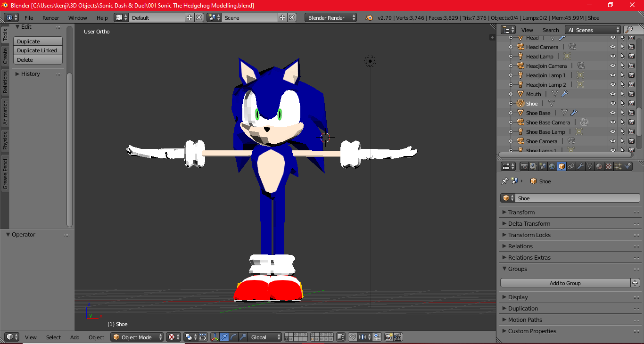Toggle the 3D manipulator axes icon

click(x=215, y=337)
